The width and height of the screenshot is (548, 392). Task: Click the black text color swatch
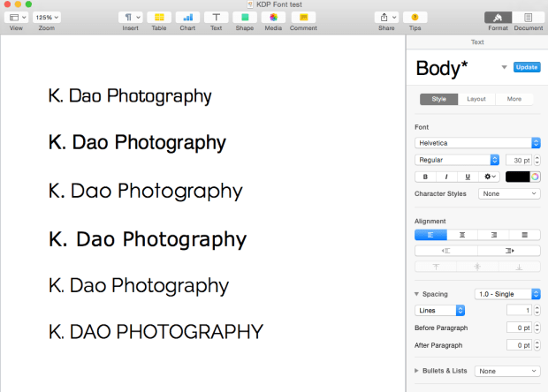point(518,177)
